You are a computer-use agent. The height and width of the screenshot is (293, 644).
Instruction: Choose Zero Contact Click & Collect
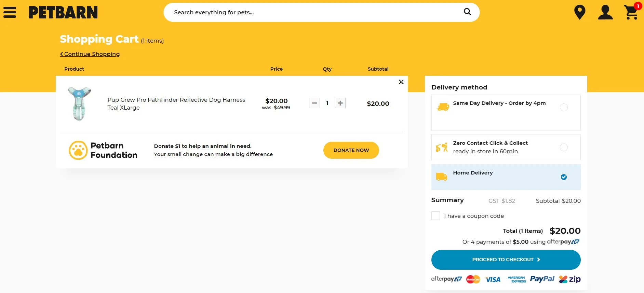tap(564, 148)
